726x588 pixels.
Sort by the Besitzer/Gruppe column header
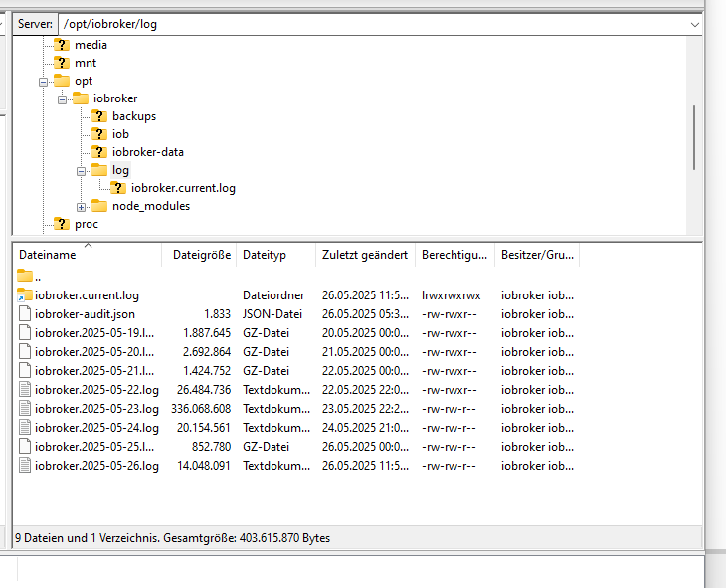(x=537, y=255)
